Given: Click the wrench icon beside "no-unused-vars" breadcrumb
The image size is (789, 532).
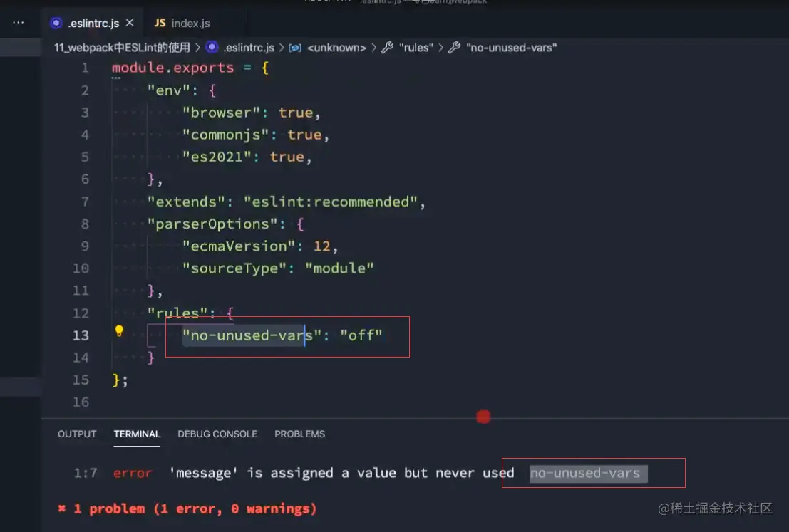Looking at the screenshot, I should (x=454, y=47).
